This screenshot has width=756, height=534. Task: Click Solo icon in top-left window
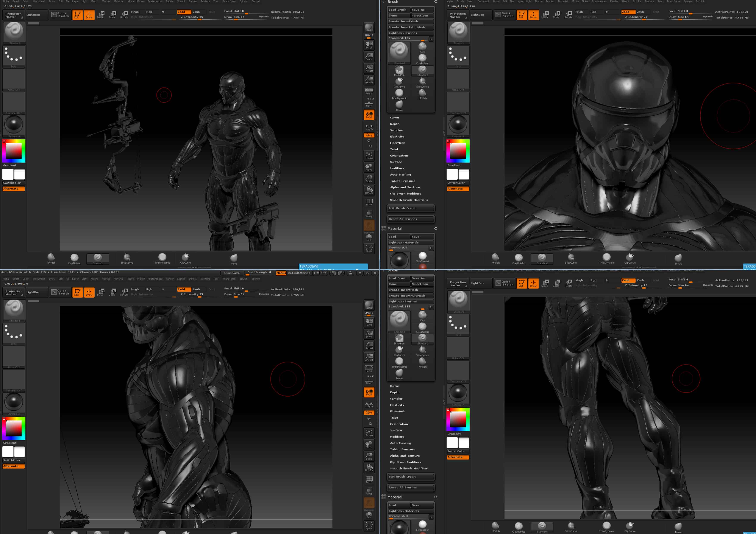[369, 237]
